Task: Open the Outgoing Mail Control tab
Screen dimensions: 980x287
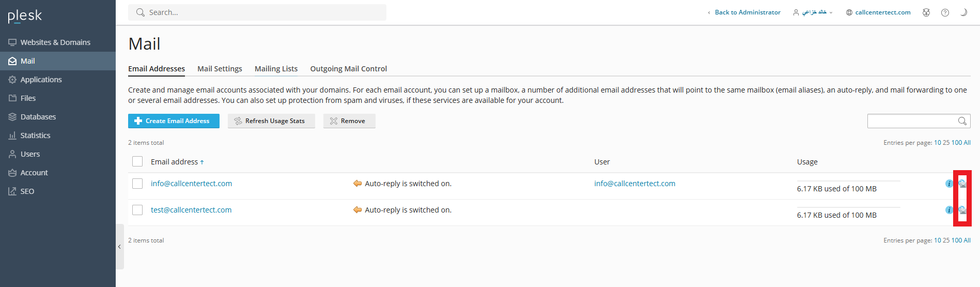Action: pos(348,69)
